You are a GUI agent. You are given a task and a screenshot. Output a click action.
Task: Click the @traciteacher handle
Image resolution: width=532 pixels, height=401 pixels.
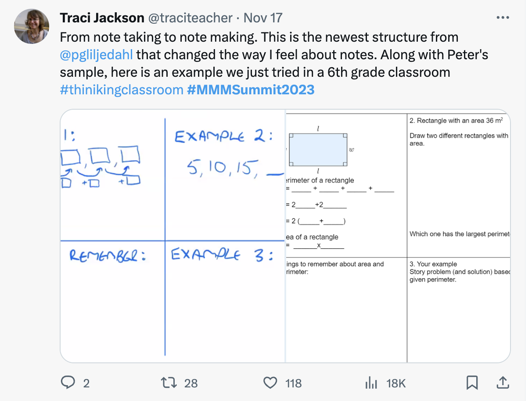click(191, 18)
